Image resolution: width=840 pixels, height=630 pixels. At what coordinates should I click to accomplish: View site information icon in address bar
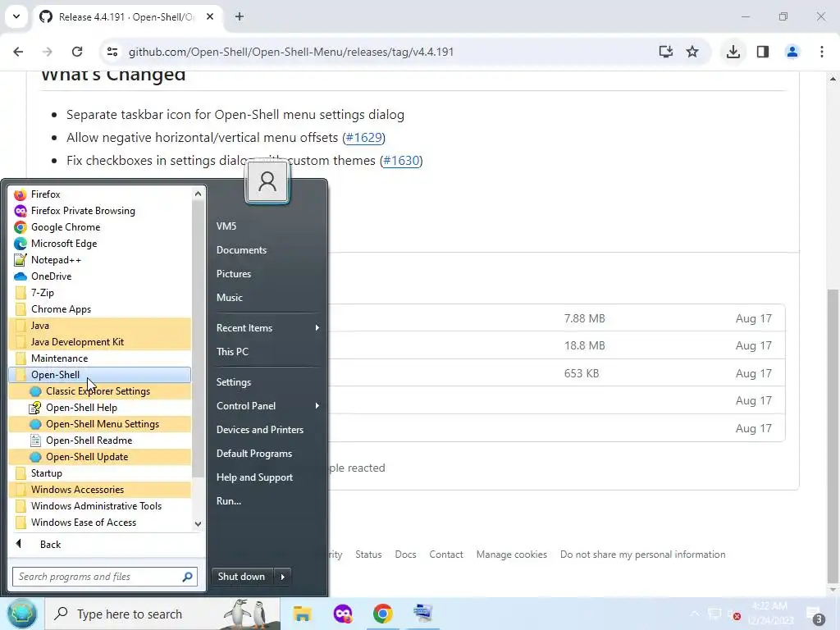pos(112,52)
